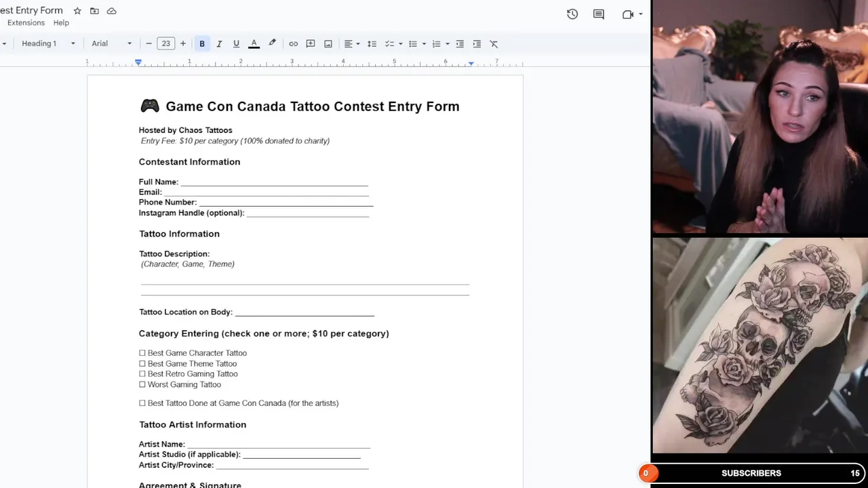The height and width of the screenshot is (488, 868).
Task: Click the webcam feed of the streamer
Action: tap(760, 117)
